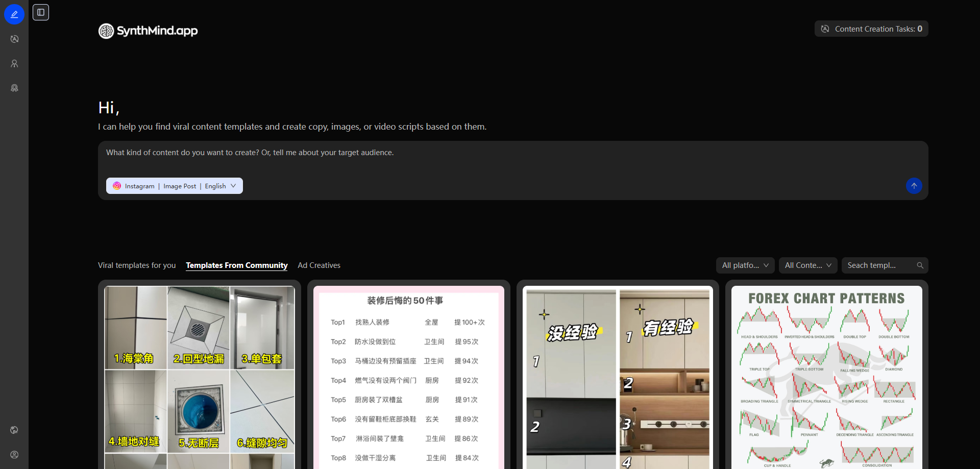
Task: Open the profile/persona icon in the sidebar
Action: (14, 63)
